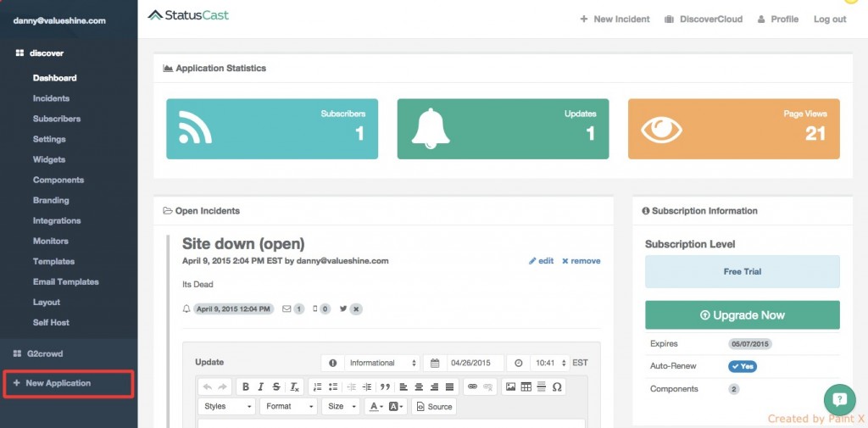Screen dimensions: 868x428
Task: Toggle Source view in the editor
Action: click(x=434, y=407)
